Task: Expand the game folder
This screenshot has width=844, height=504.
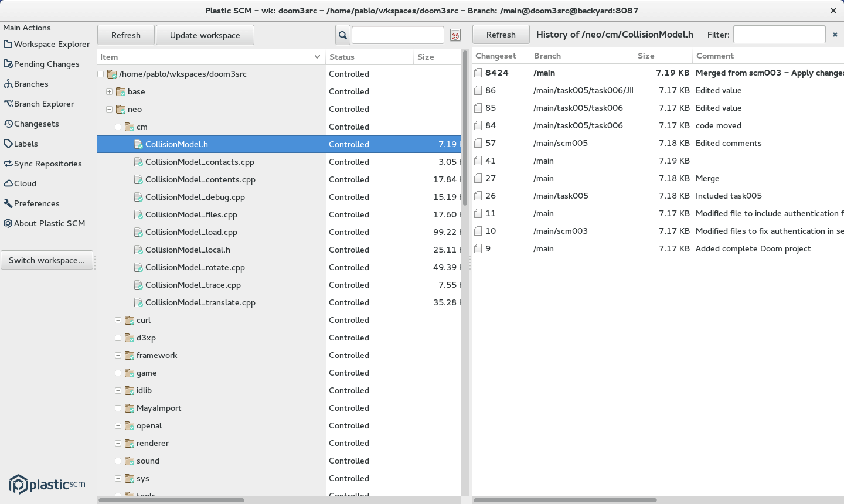Action: pyautogui.click(x=118, y=373)
